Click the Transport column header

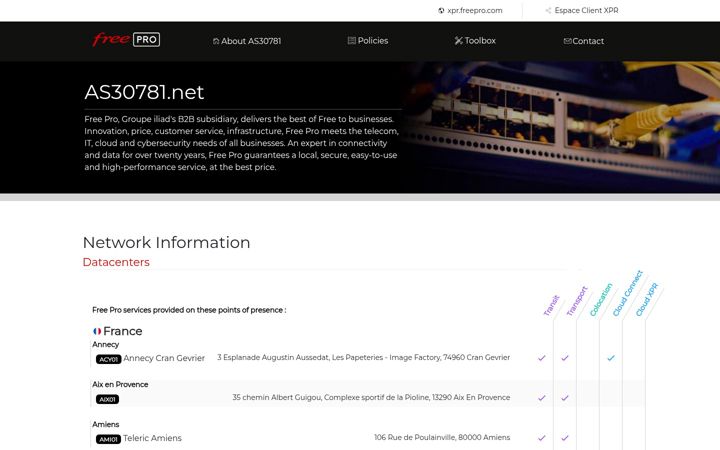(x=577, y=301)
